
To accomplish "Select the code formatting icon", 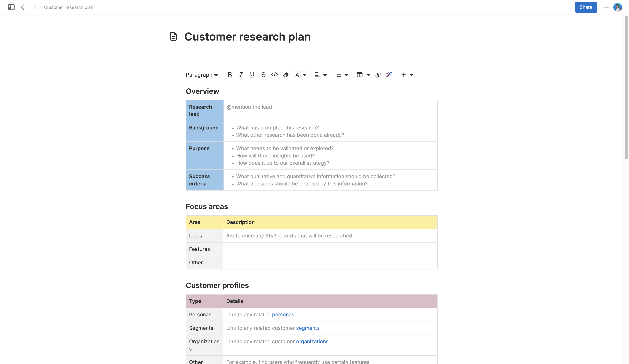I will 274,75.
